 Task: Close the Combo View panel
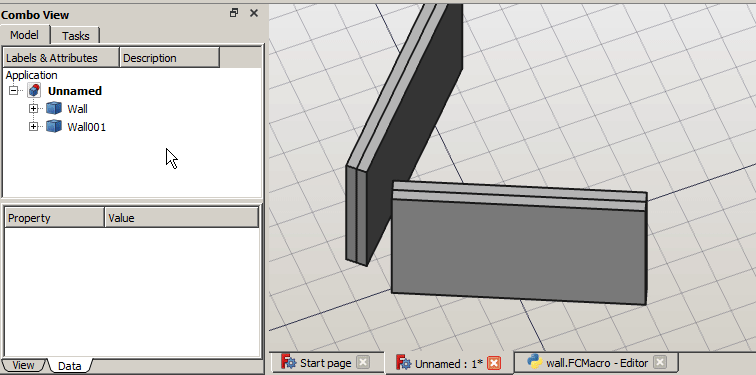click(x=254, y=13)
